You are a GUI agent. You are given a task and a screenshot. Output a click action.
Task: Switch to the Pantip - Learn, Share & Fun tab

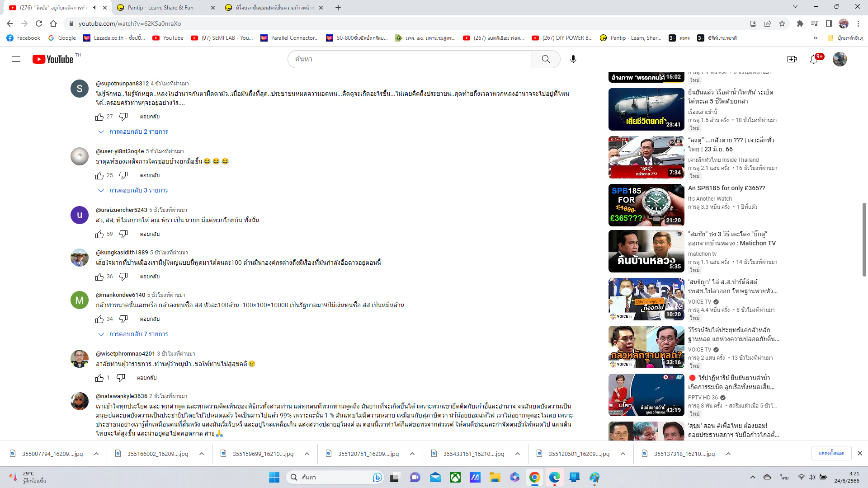pyautogui.click(x=166, y=8)
